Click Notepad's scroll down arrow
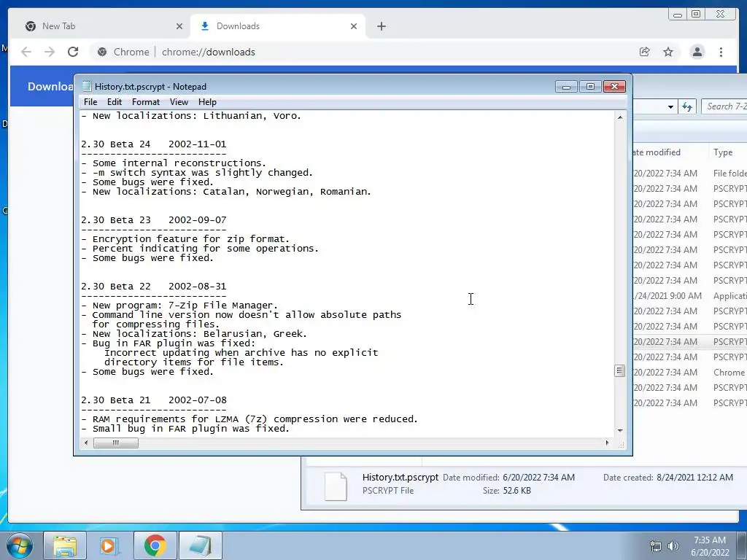The height and width of the screenshot is (560, 747). [x=620, y=430]
